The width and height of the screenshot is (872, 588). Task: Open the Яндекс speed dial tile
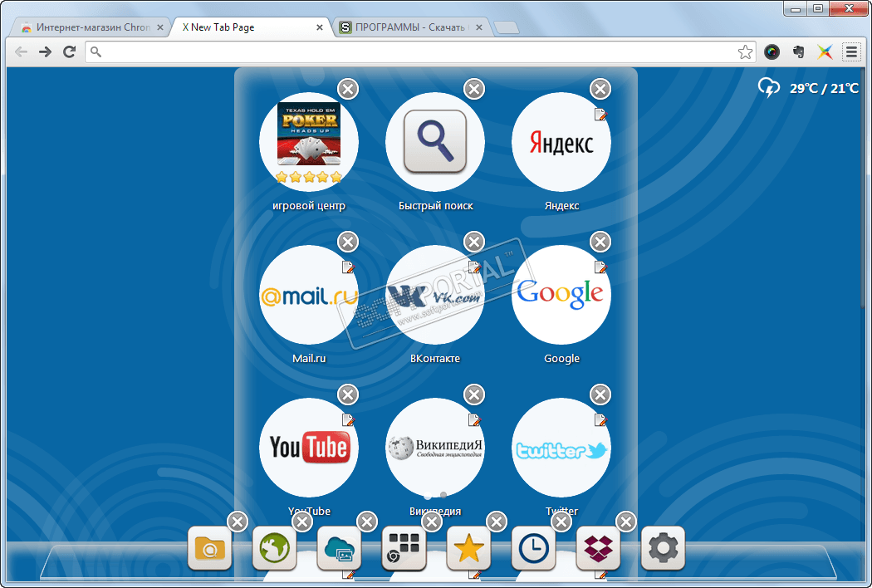pos(561,142)
